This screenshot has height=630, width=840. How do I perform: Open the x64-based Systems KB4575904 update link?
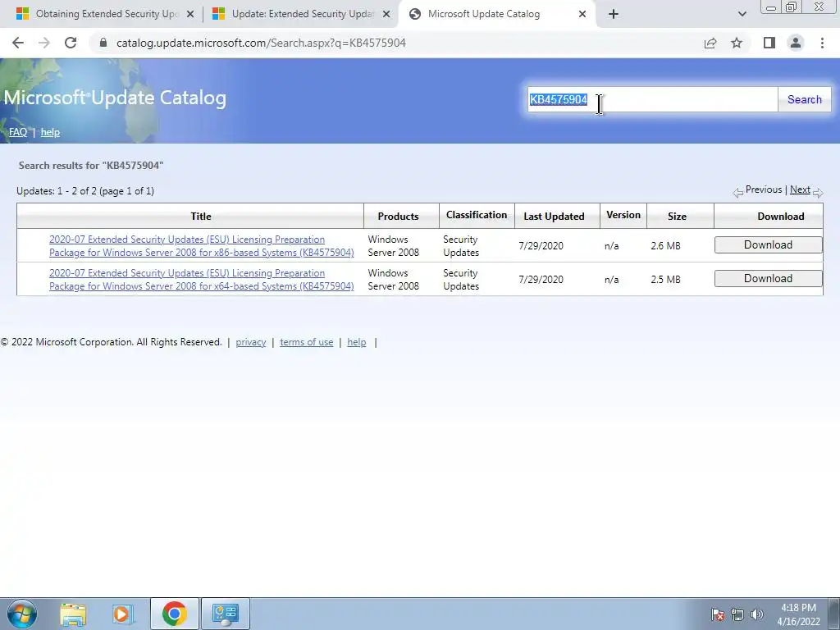click(202, 280)
